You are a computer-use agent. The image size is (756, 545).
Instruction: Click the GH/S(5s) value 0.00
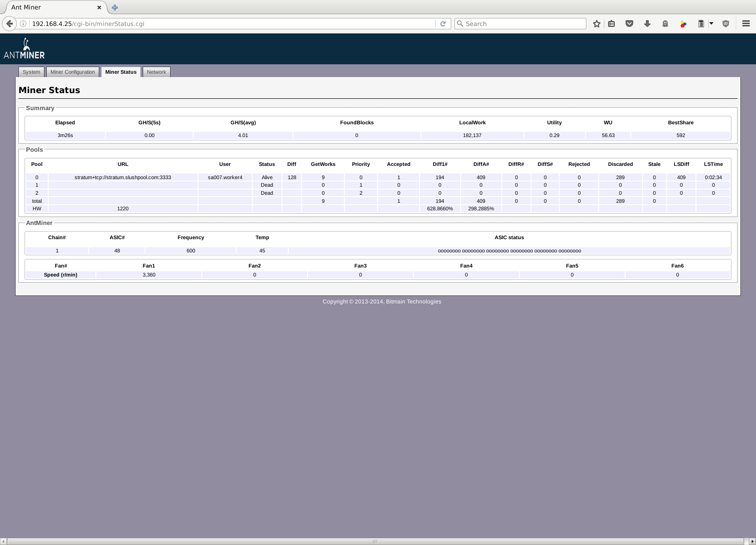[149, 135]
